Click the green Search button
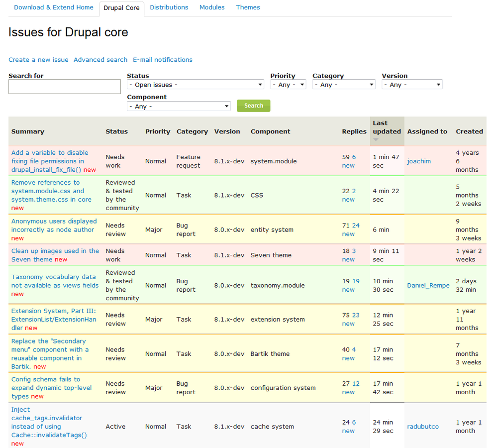Viewport: 495px width, 448px height. [254, 106]
